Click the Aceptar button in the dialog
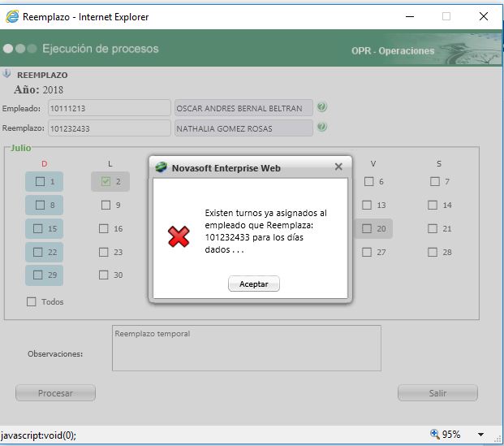This screenshot has height=446, width=504. click(253, 284)
